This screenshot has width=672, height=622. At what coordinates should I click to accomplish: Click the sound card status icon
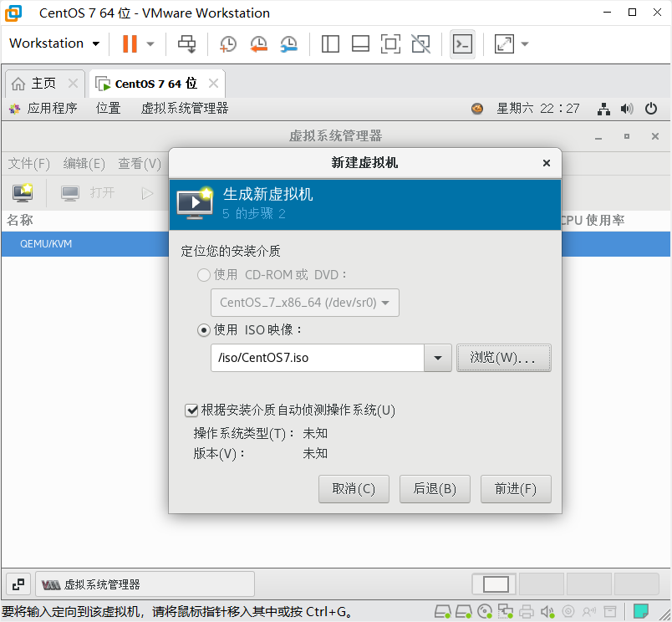(x=547, y=612)
